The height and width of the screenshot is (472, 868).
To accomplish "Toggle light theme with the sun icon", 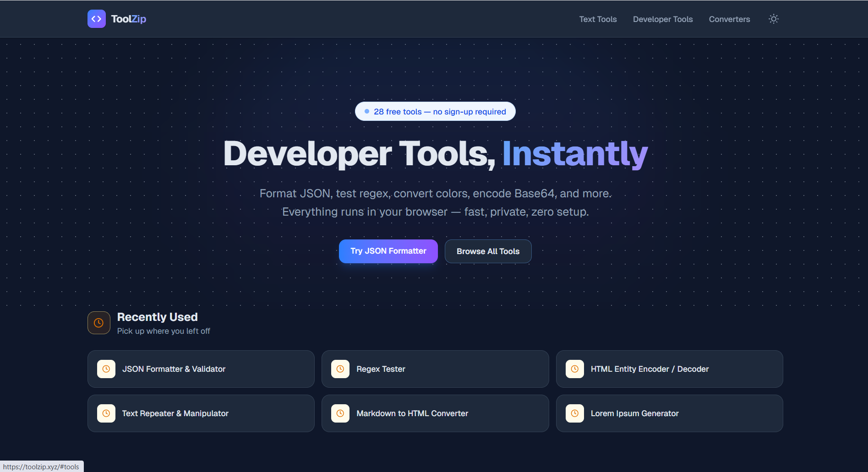I will 774,19.
